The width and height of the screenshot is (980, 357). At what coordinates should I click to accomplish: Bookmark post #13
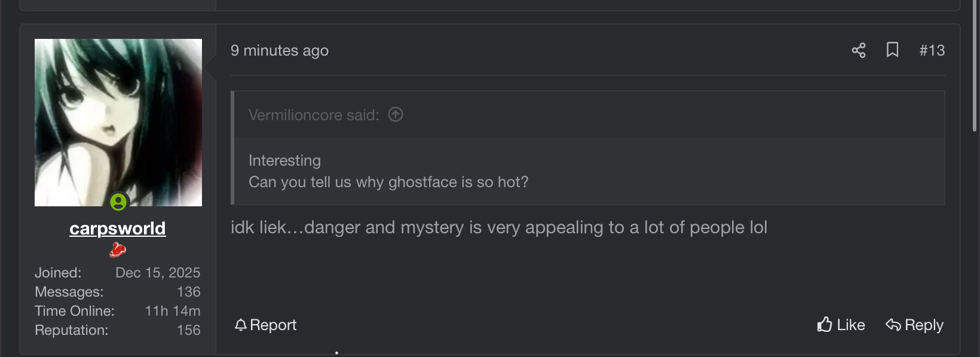pyautogui.click(x=892, y=50)
